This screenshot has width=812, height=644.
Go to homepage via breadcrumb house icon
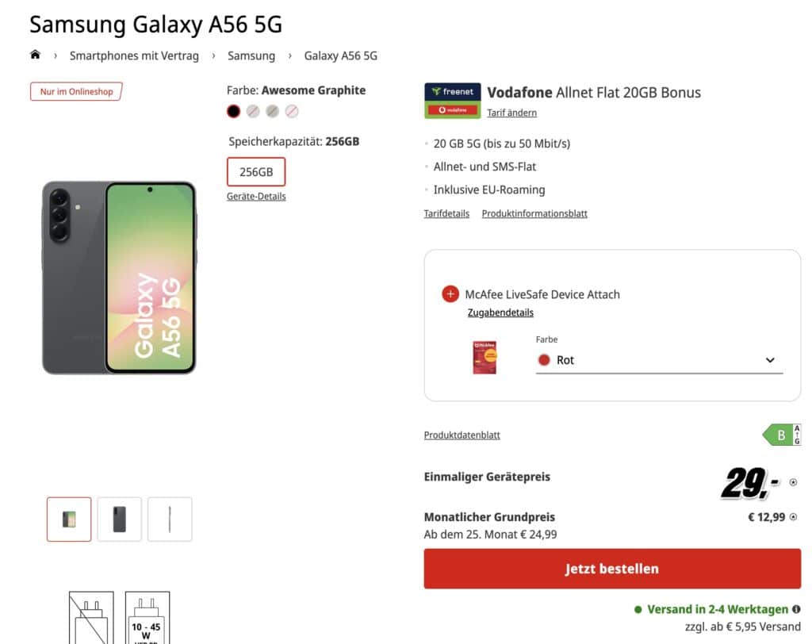pyautogui.click(x=35, y=56)
